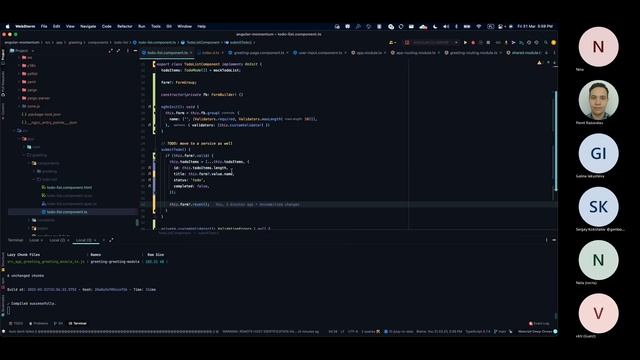
Task: Switch to the app-routing.module.ts tab
Action: (416, 53)
